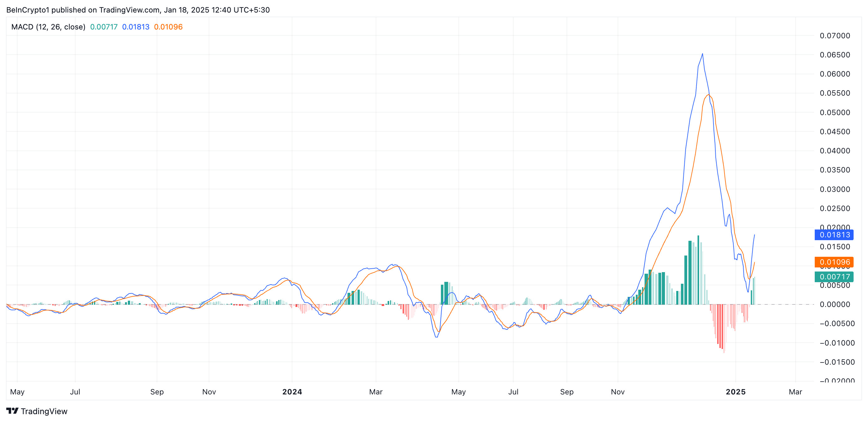
Task: Click the green 0.00717 price axis label
Action: point(834,277)
